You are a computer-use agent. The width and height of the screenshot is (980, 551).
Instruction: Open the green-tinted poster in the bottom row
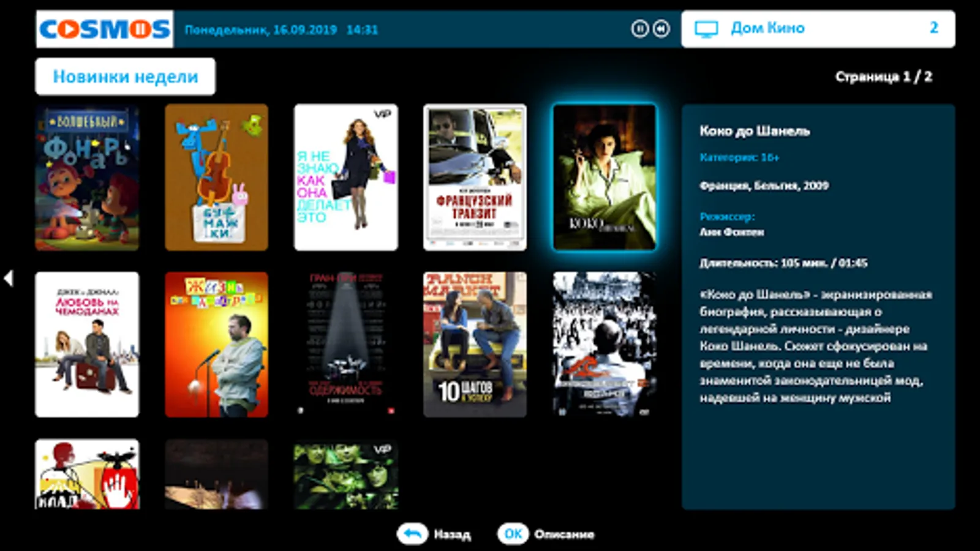(x=346, y=474)
